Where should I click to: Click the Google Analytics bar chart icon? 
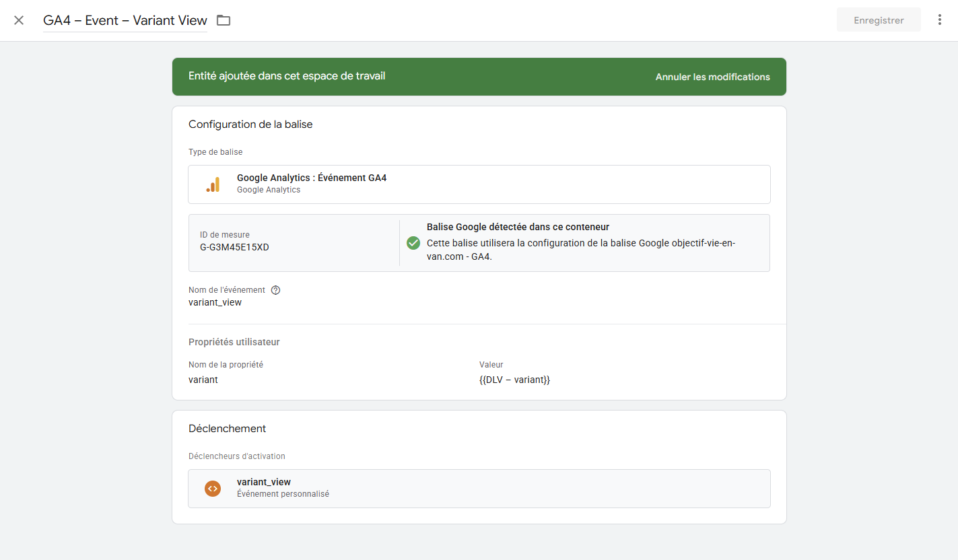pos(213,184)
